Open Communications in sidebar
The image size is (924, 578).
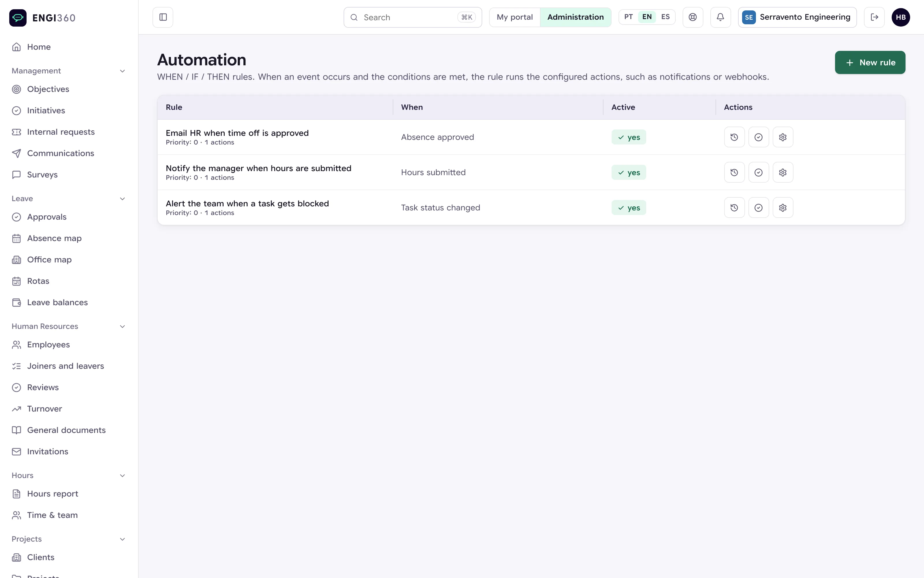(x=69, y=153)
